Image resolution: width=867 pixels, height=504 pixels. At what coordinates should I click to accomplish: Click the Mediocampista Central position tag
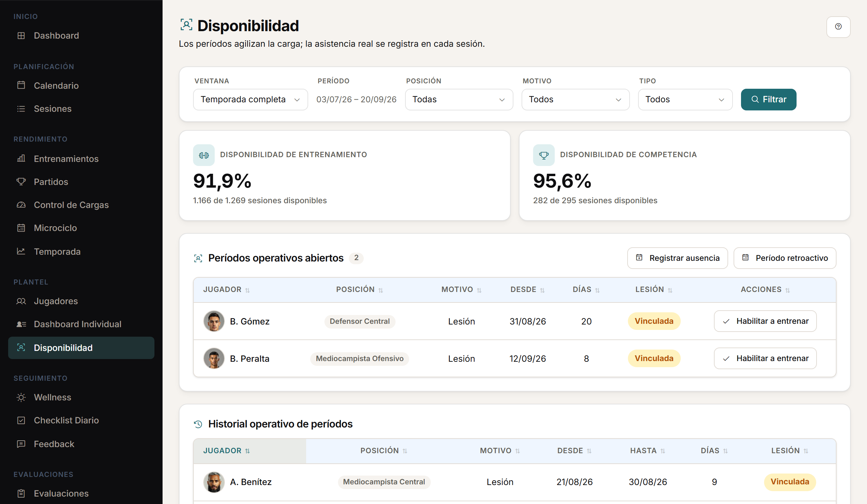click(384, 482)
